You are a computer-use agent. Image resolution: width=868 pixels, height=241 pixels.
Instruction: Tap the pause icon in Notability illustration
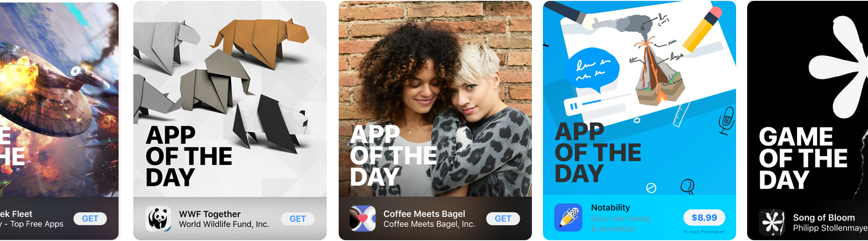(x=574, y=106)
